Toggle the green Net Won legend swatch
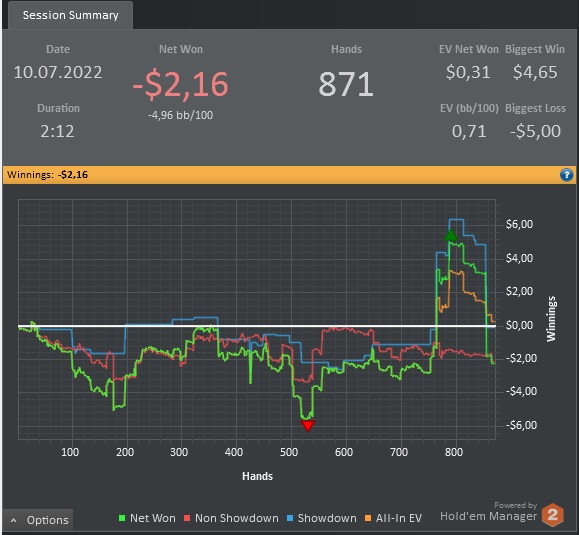 [x=122, y=518]
